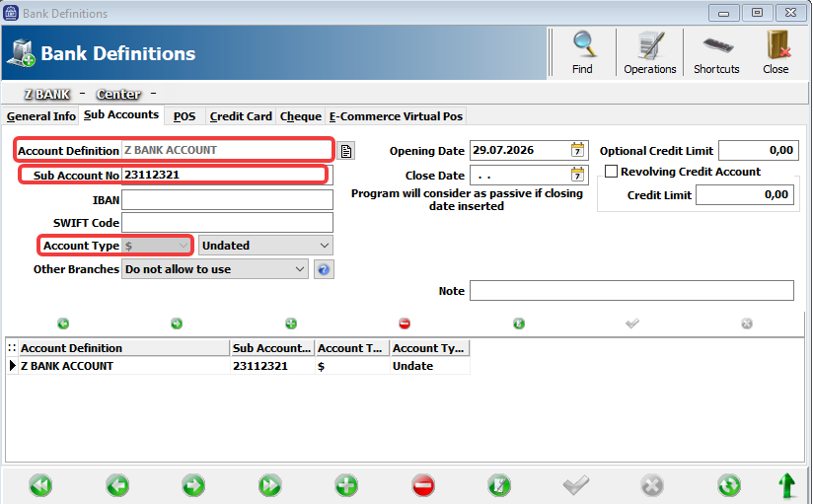Maximize the Bank Definitions window

pyautogui.click(x=757, y=13)
